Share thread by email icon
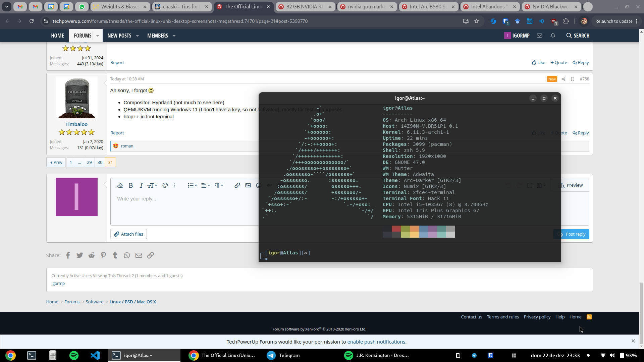The height and width of the screenshot is (362, 644). tap(139, 255)
